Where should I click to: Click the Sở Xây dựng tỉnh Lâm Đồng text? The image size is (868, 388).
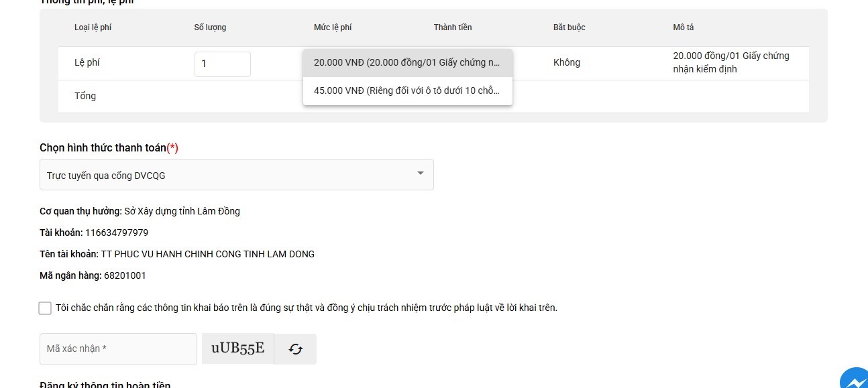point(182,211)
